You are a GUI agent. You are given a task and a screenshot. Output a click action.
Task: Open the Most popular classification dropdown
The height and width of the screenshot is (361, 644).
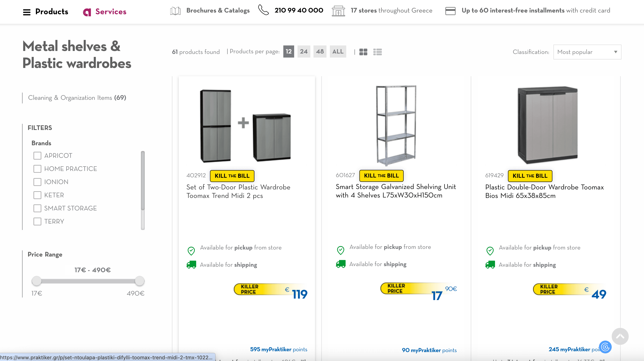click(x=587, y=52)
